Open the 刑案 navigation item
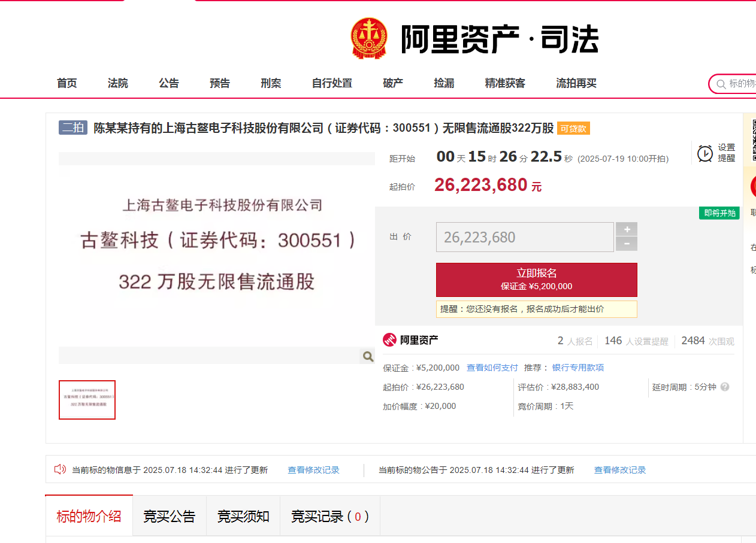The width and height of the screenshot is (756, 543). click(x=271, y=83)
